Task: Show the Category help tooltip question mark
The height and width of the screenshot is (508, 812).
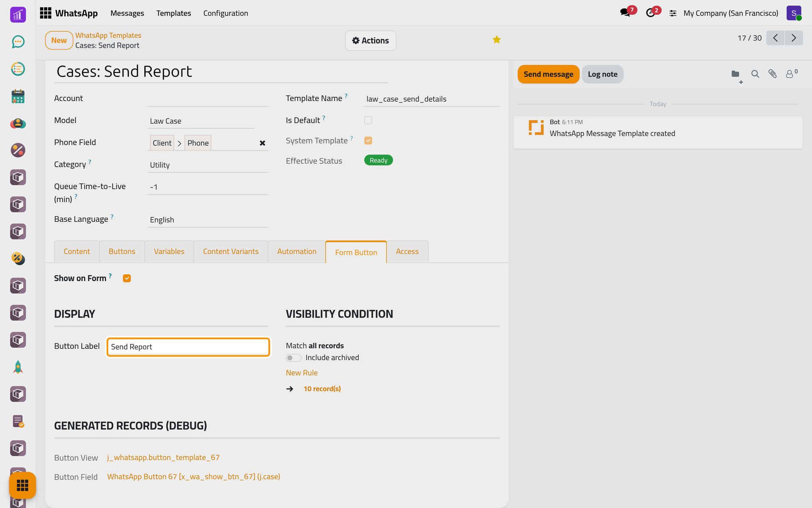Action: click(x=90, y=162)
